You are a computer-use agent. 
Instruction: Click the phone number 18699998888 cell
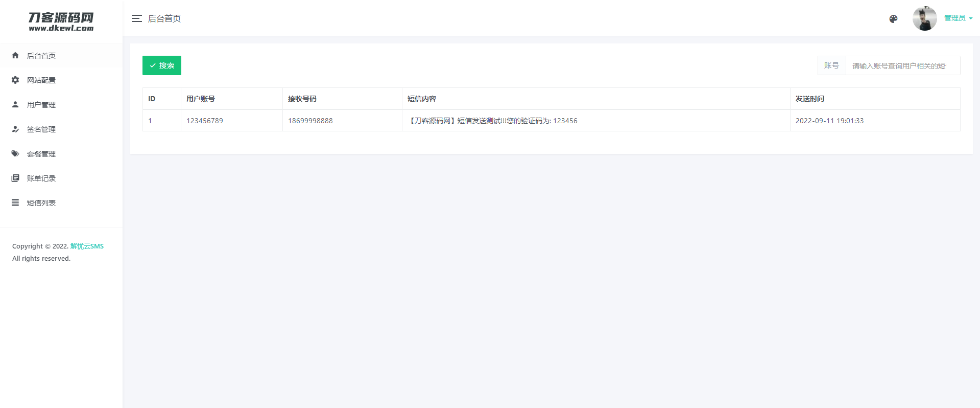(x=310, y=121)
